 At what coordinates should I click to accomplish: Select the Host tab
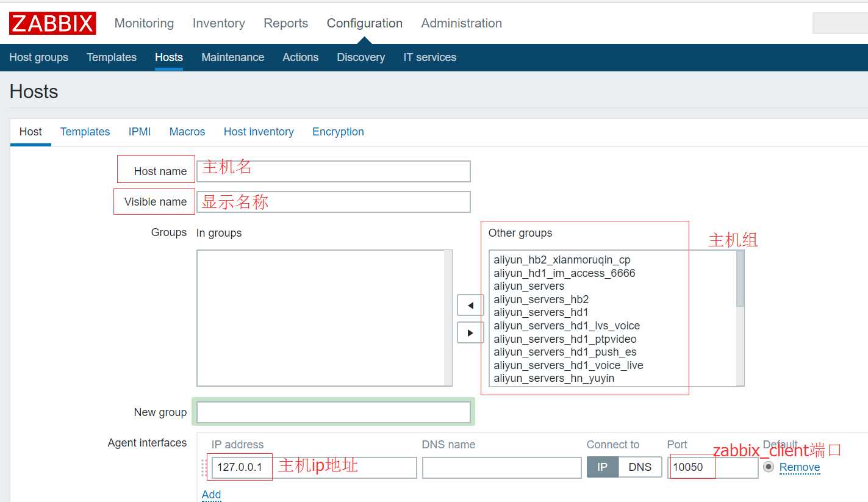pyautogui.click(x=30, y=132)
